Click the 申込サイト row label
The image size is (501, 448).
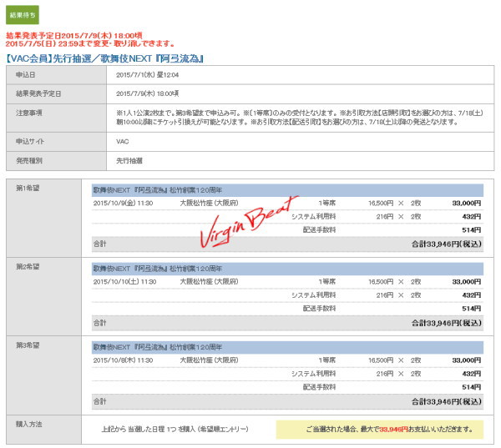(x=30, y=141)
